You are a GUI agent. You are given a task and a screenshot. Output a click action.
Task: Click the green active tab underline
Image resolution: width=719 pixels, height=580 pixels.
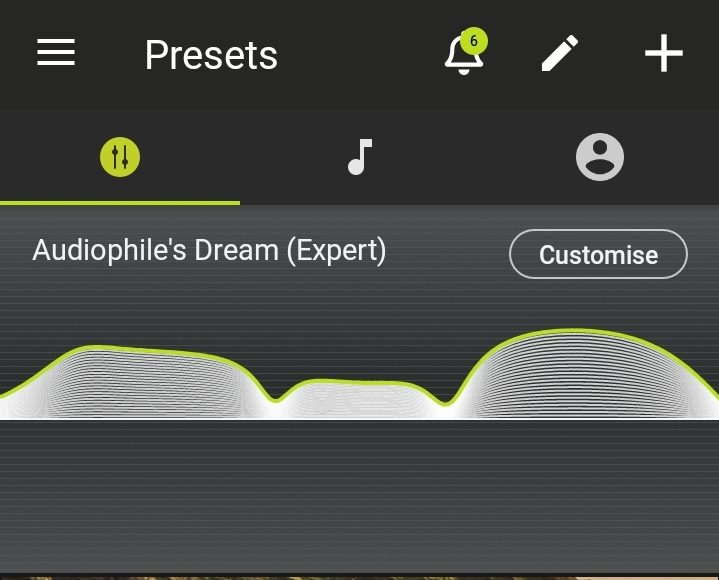[120, 203]
